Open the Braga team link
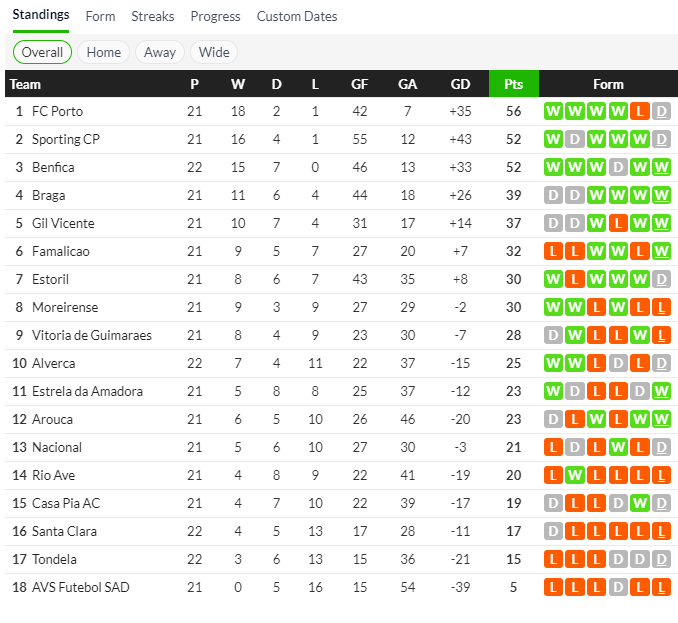The width and height of the screenshot is (678, 623). pos(48,195)
